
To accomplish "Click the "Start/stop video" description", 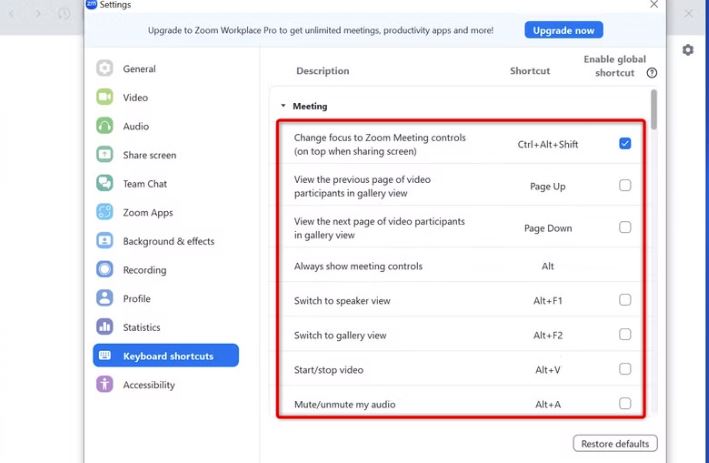I will (328, 370).
